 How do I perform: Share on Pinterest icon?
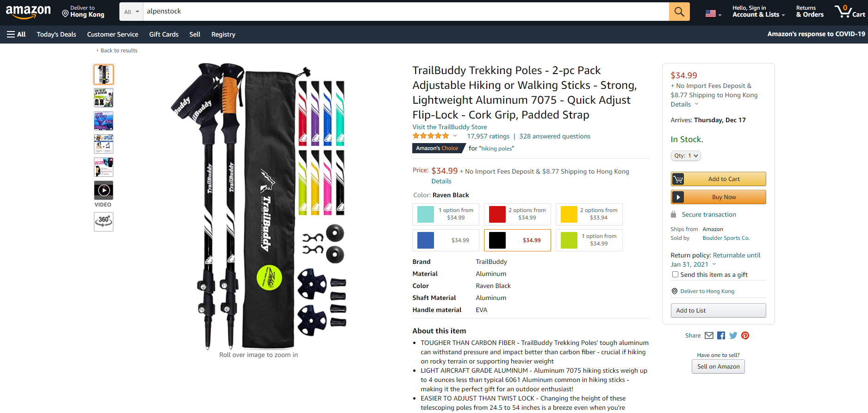point(745,336)
